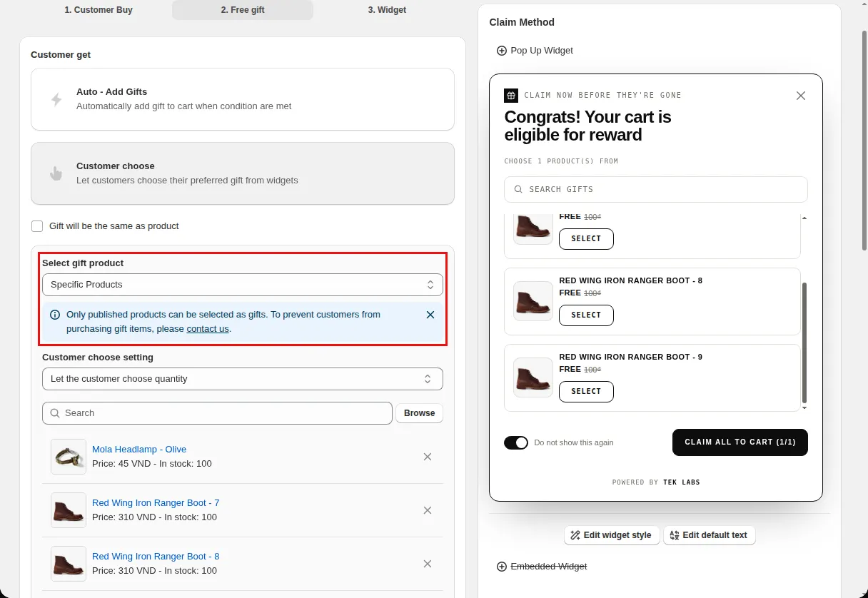The height and width of the screenshot is (598, 868).
Task: Click the lightning bolt Auto-Add icon
Action: (x=56, y=99)
